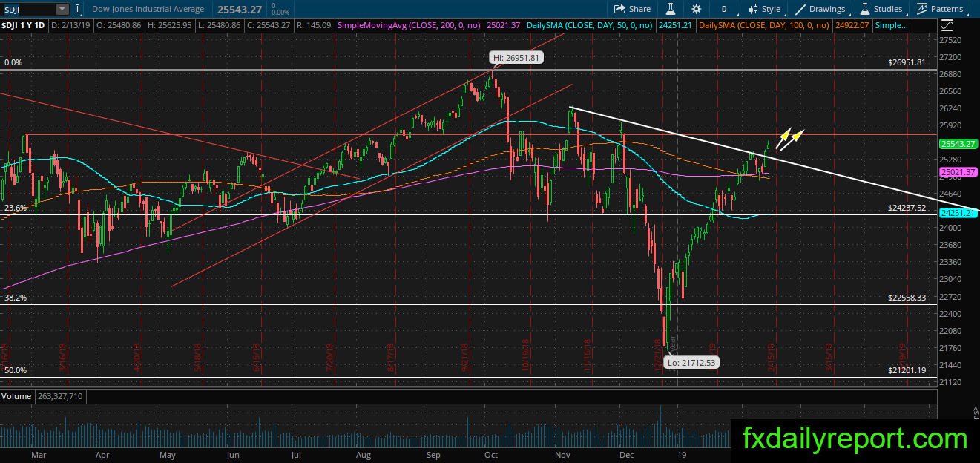Click the Sep label on the time axis
Screen dimensions: 980x463
click(433, 455)
